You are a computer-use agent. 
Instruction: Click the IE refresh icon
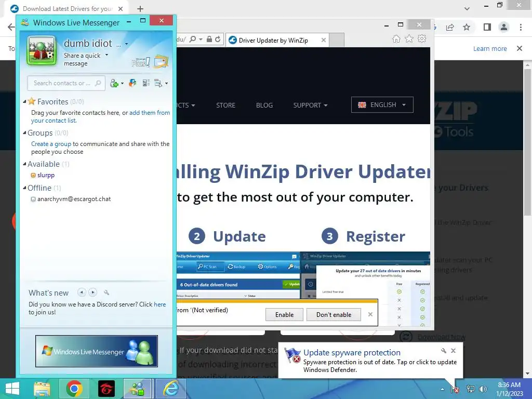(218, 39)
